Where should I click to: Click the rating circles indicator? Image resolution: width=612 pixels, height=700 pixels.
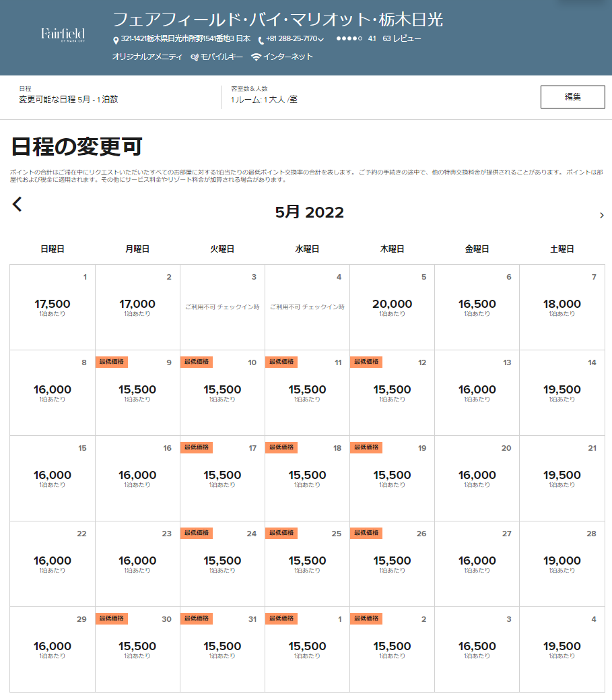tap(349, 39)
